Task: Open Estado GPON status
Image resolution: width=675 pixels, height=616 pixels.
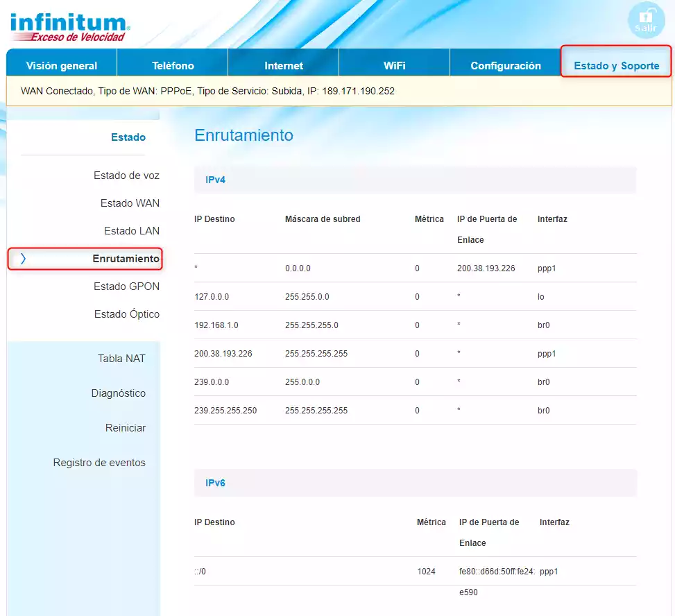Action: (x=127, y=286)
